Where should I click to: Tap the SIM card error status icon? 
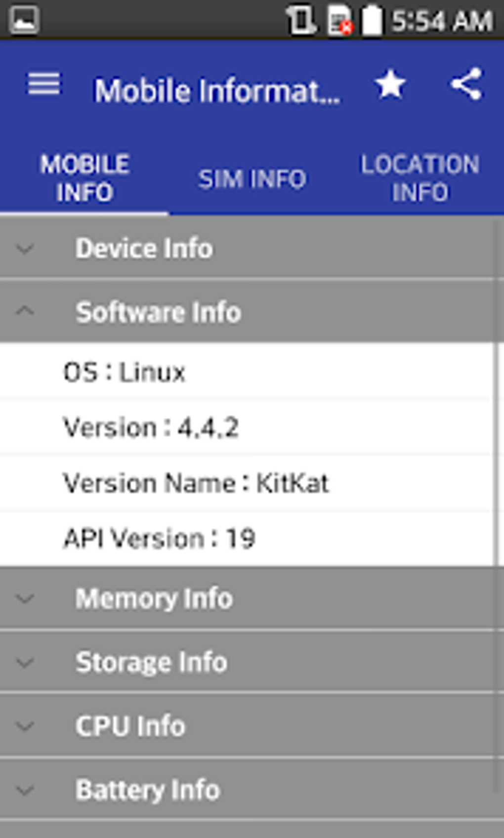[339, 21]
